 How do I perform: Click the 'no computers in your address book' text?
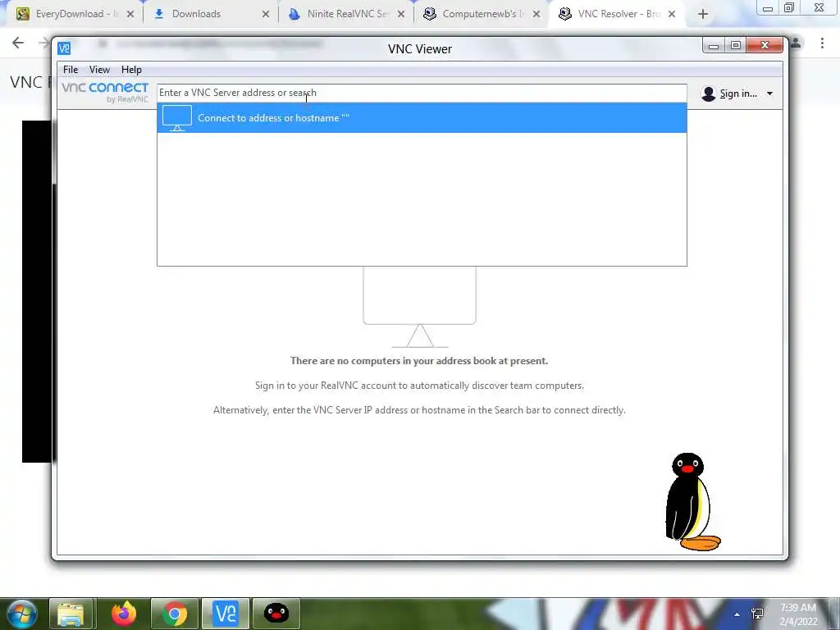pos(419,361)
